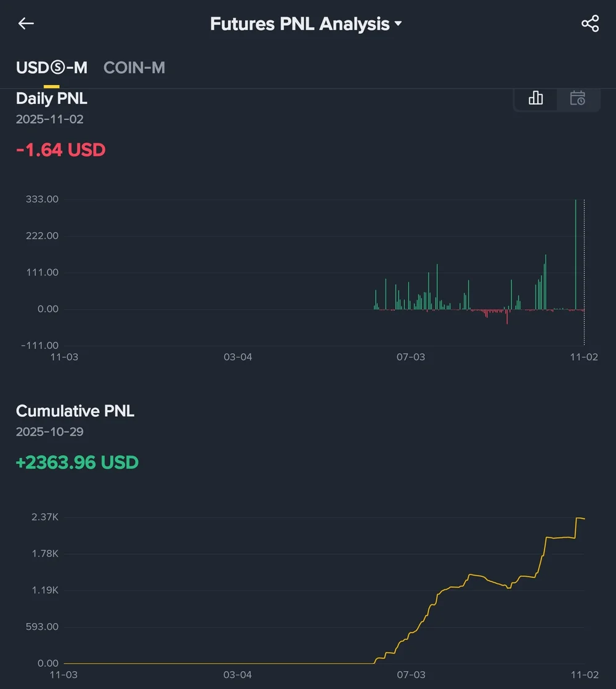The image size is (616, 689).
Task: Tap the share icon
Action: [590, 24]
